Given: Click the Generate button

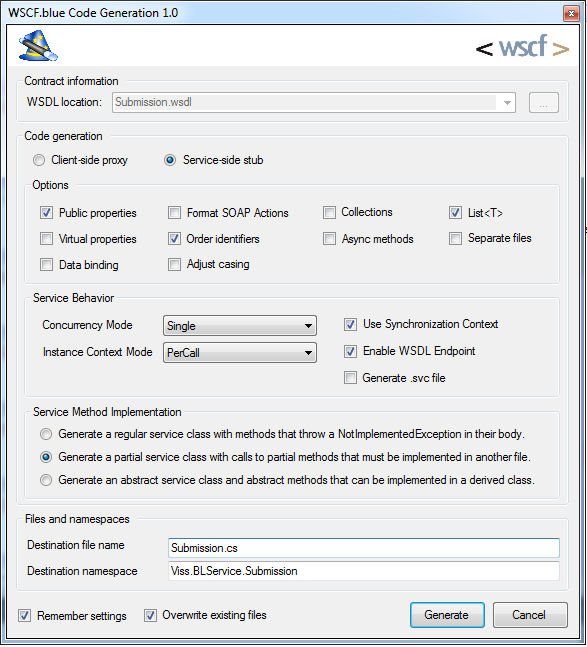Looking at the screenshot, I should (447, 615).
